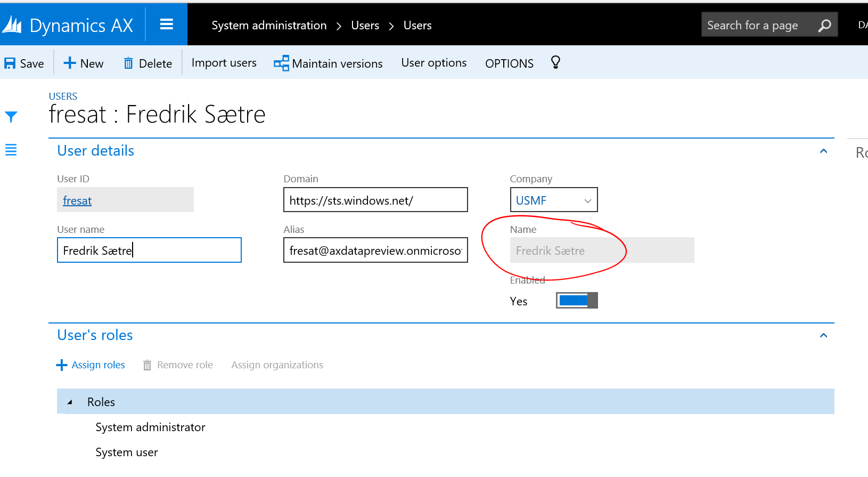Viewport: 868px width, 477px height.
Task: Show the list view lines icon
Action: (x=11, y=150)
